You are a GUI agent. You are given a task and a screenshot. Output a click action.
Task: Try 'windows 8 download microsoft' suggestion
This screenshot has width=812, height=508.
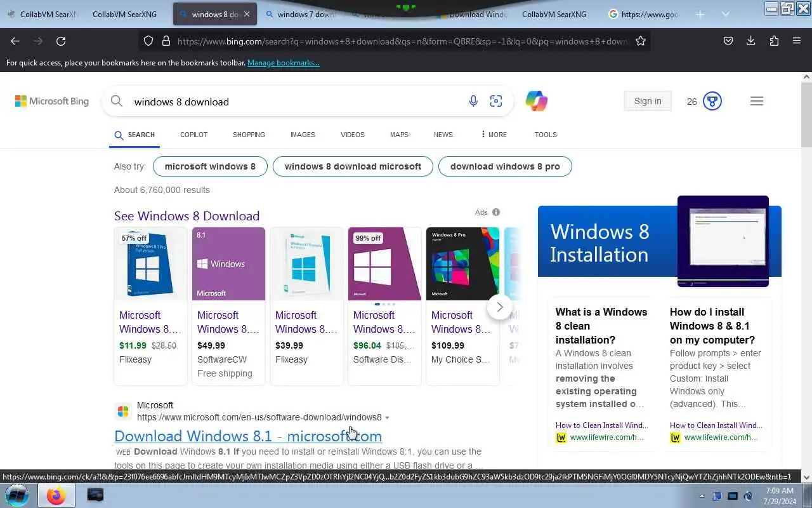(353, 166)
